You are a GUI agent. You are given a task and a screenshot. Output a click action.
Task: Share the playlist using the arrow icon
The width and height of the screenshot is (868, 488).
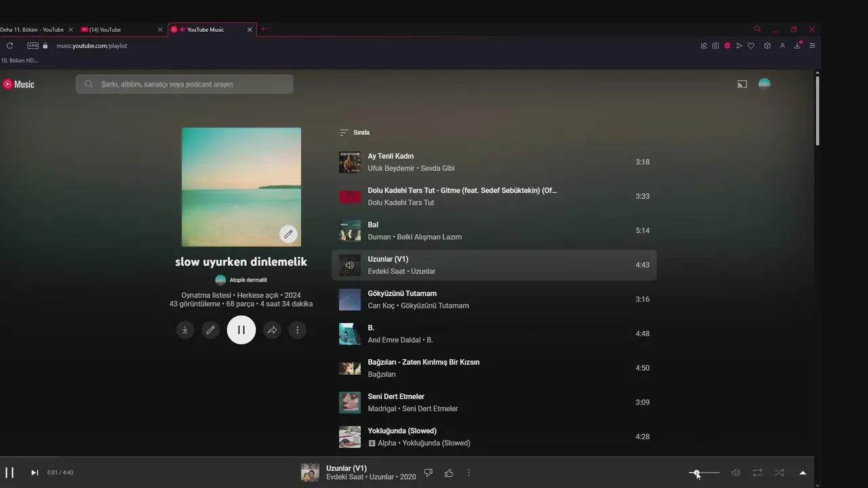click(x=272, y=330)
